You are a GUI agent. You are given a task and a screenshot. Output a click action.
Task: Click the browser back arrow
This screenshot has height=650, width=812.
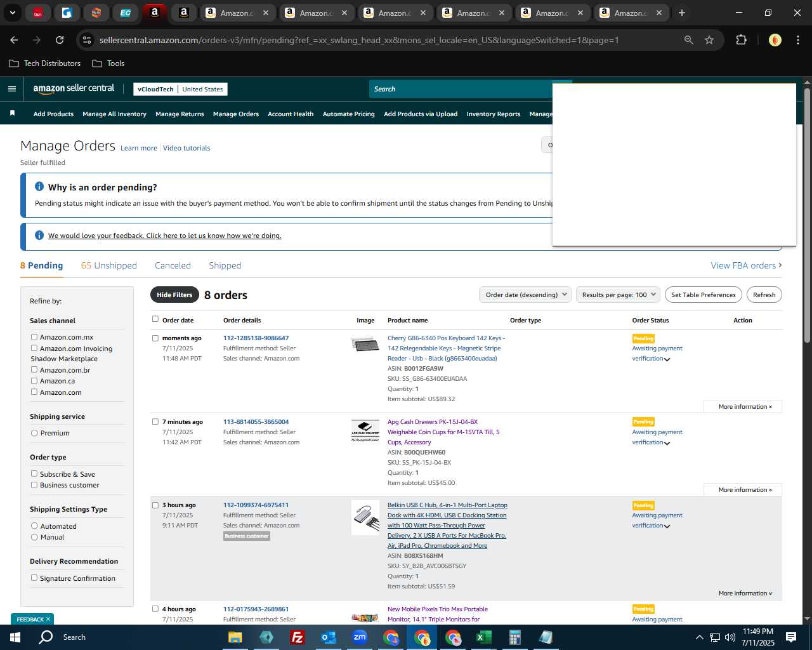(14, 40)
